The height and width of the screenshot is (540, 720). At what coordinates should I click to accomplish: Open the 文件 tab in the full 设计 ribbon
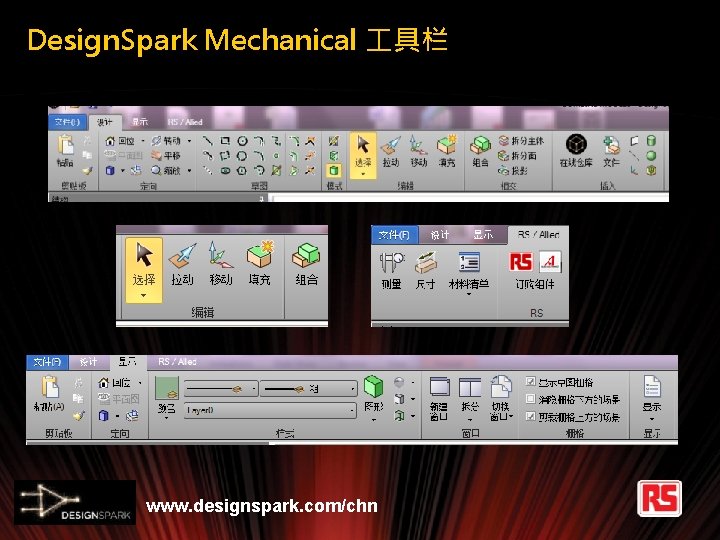(x=67, y=122)
